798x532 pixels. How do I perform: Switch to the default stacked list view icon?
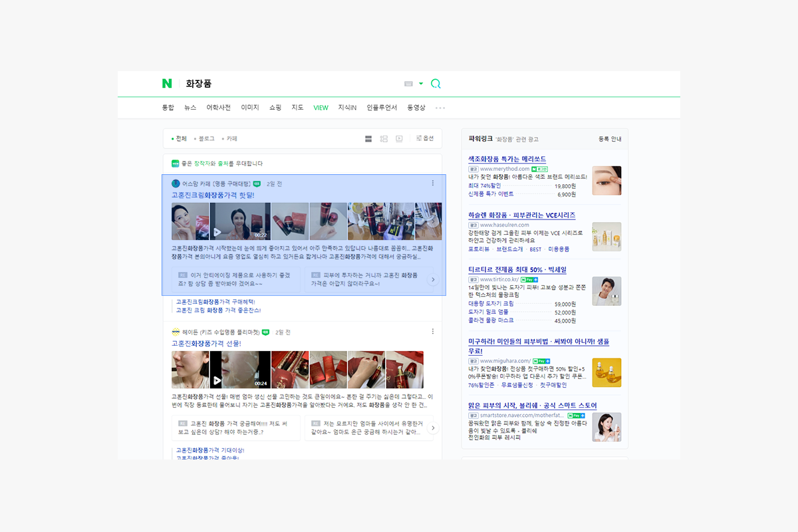368,139
